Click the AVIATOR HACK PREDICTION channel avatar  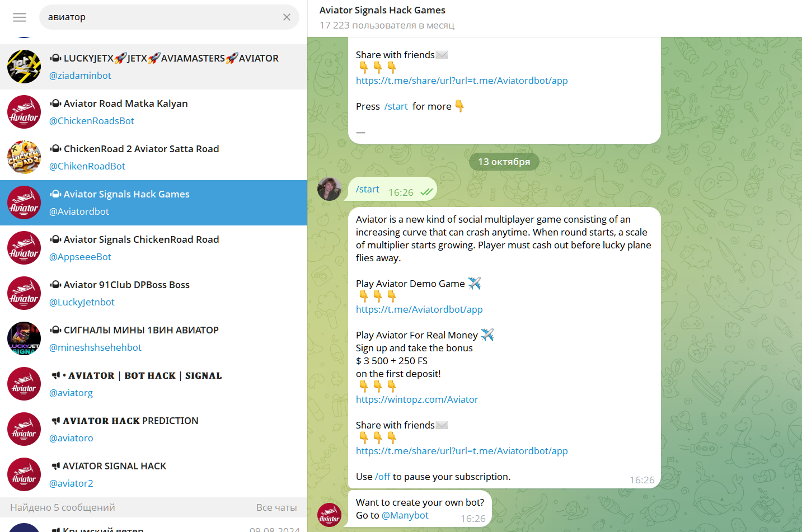pyautogui.click(x=24, y=429)
